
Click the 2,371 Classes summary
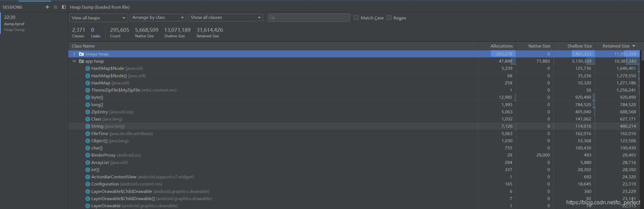click(x=78, y=33)
